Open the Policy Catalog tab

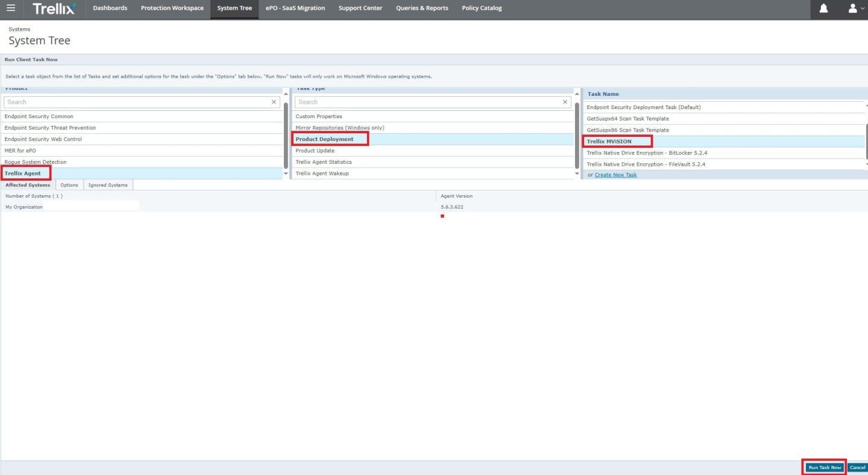[482, 8]
